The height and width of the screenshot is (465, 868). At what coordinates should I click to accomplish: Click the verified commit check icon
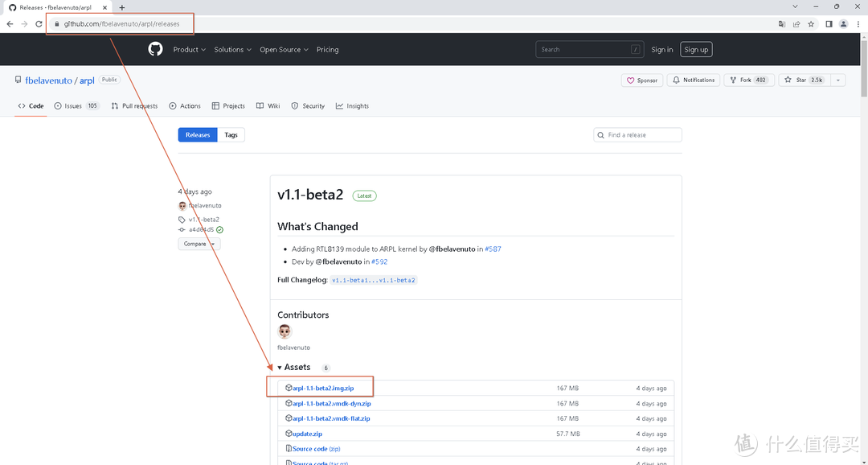[x=219, y=229]
